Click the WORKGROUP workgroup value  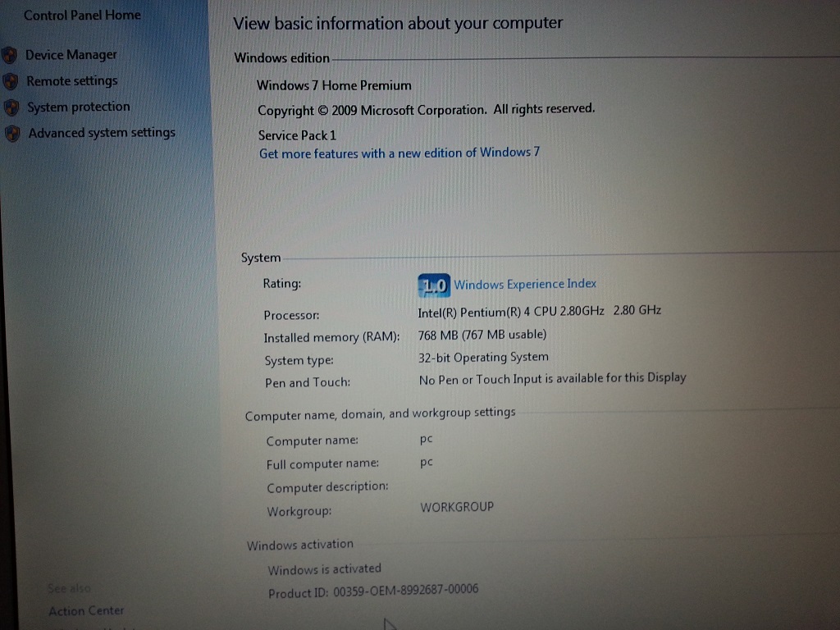[457, 507]
